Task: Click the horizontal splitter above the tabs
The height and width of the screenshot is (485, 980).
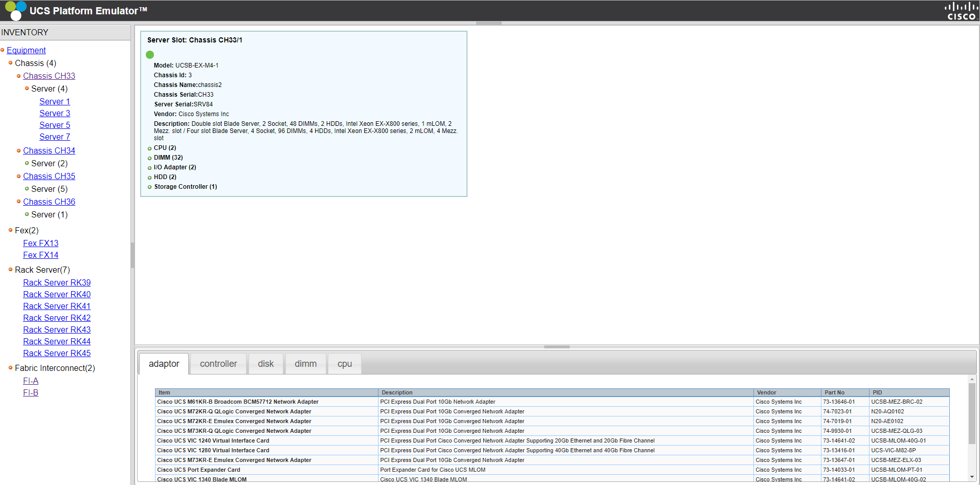Action: (x=557, y=347)
